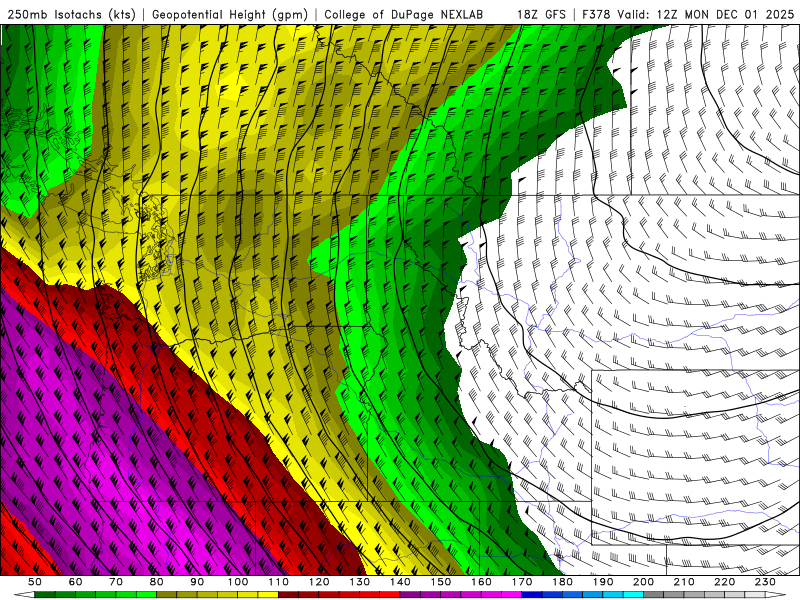
Task: Click the "Valid: 12Z MON DEC 01 2025" text
Action: (706, 14)
